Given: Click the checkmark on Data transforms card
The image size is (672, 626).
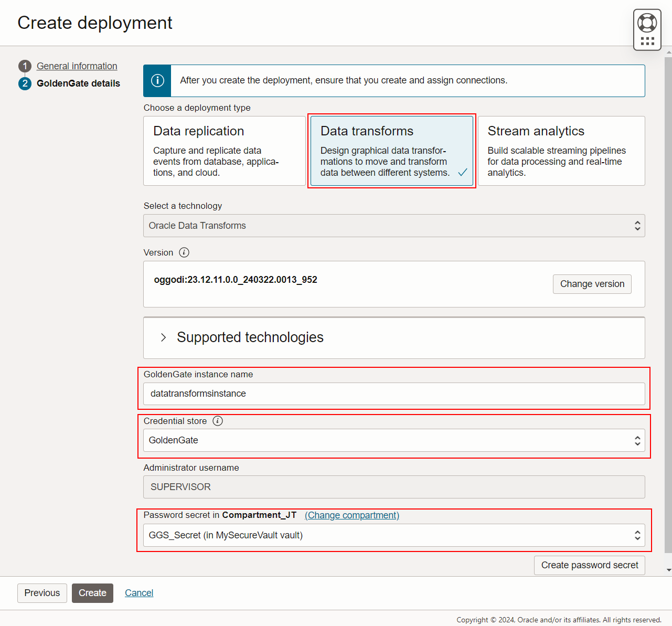Looking at the screenshot, I should tap(462, 172).
